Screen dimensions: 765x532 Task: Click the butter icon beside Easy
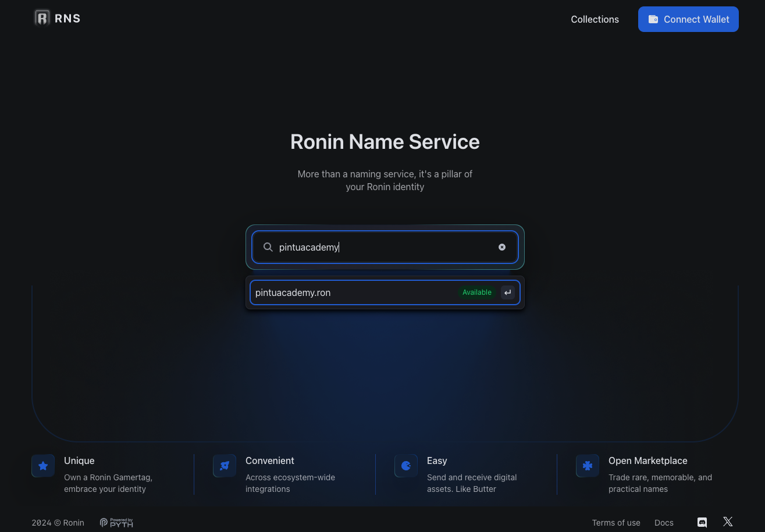pyautogui.click(x=406, y=466)
